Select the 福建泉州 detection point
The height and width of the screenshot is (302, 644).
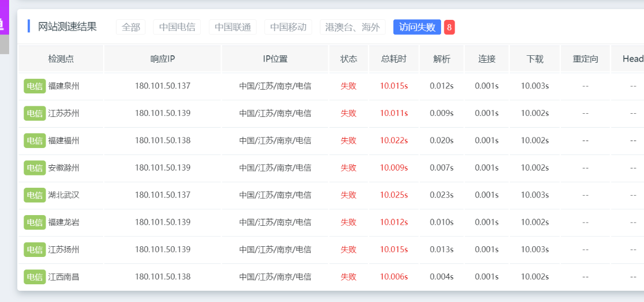(64, 86)
